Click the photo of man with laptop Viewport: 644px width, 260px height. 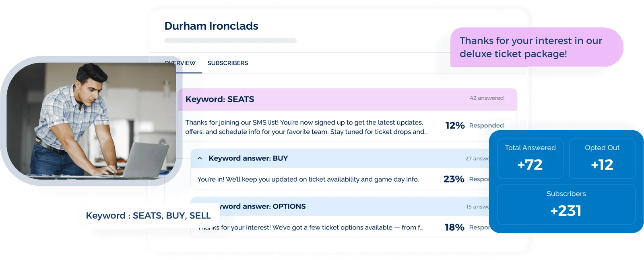[x=91, y=121]
